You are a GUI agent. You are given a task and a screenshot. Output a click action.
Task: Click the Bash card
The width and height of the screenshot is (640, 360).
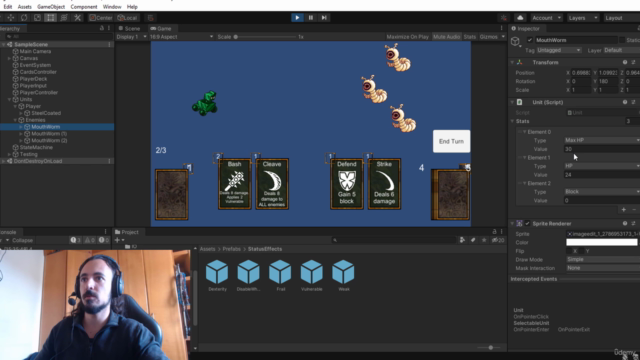[235, 184]
